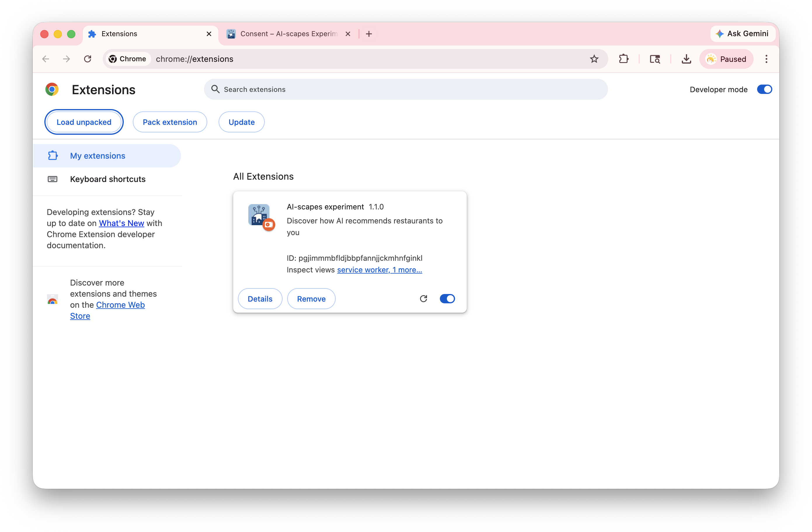Disable the AI-scapes experiment extension toggle
Image resolution: width=812 pixels, height=532 pixels.
point(447,299)
